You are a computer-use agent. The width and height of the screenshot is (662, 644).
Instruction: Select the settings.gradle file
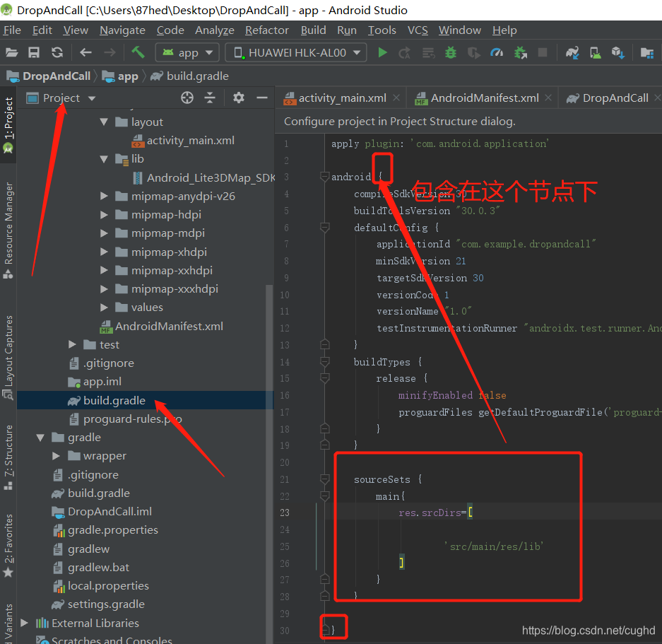click(106, 604)
